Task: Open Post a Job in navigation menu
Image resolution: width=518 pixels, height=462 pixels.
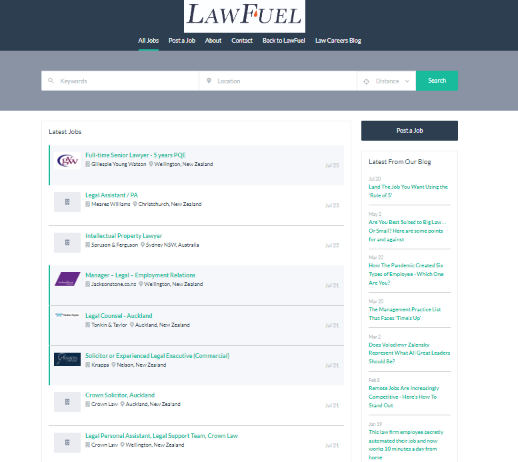Action: click(x=182, y=41)
